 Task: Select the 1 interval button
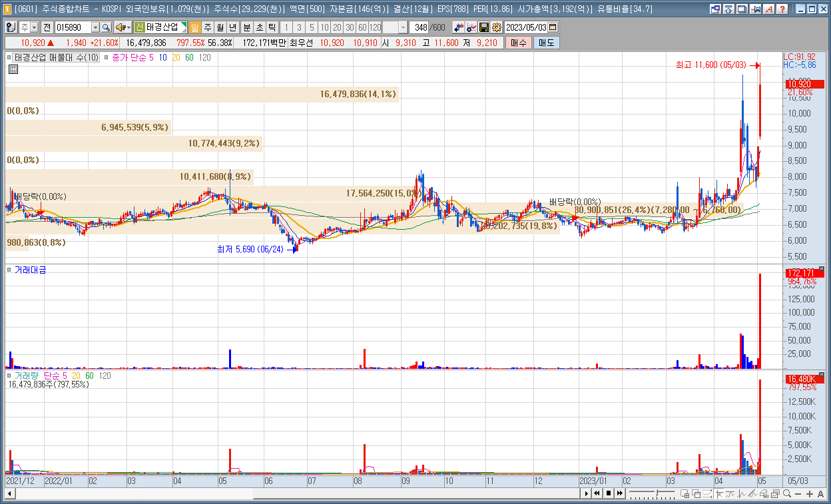point(286,27)
